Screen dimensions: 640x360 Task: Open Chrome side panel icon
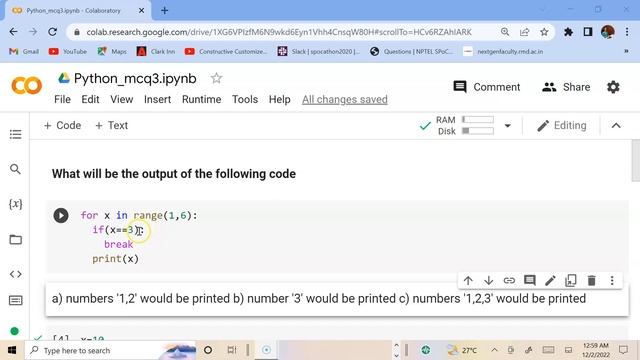click(x=588, y=32)
